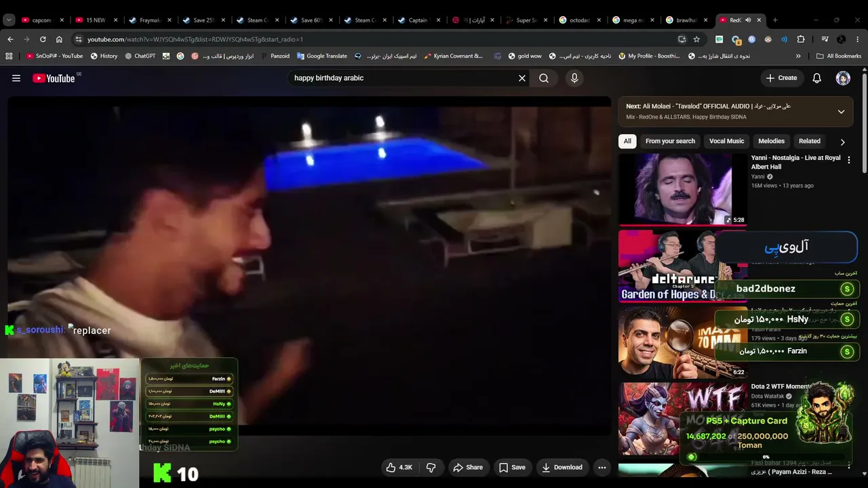Image resolution: width=868 pixels, height=488 pixels.
Task: Open the Yanni Nostalgia video title
Action: tap(795, 162)
